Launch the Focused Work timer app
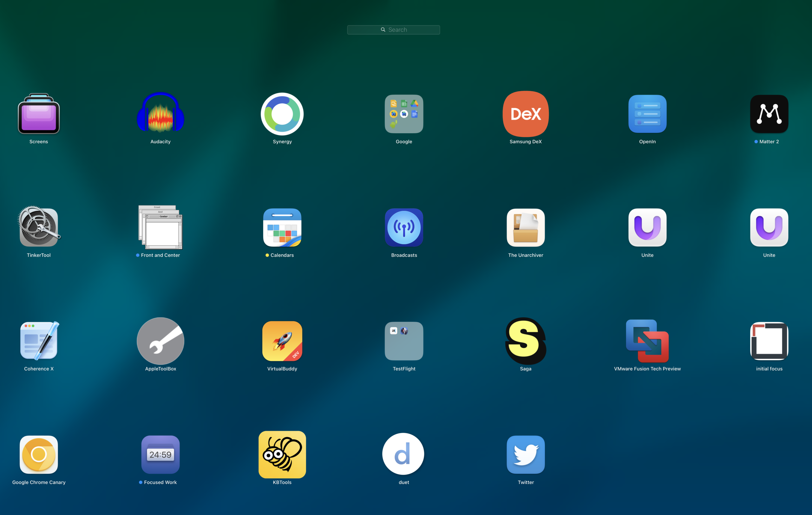 point(160,455)
